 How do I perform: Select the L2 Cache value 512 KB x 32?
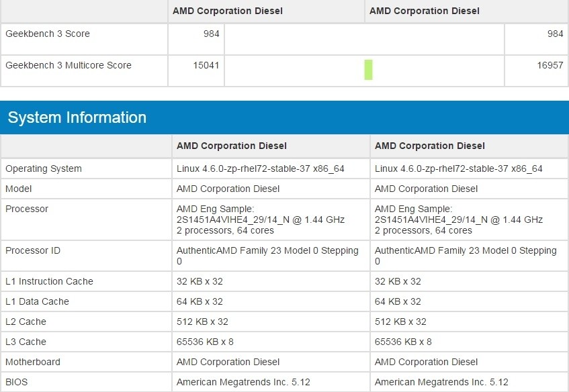pyautogui.click(x=202, y=322)
